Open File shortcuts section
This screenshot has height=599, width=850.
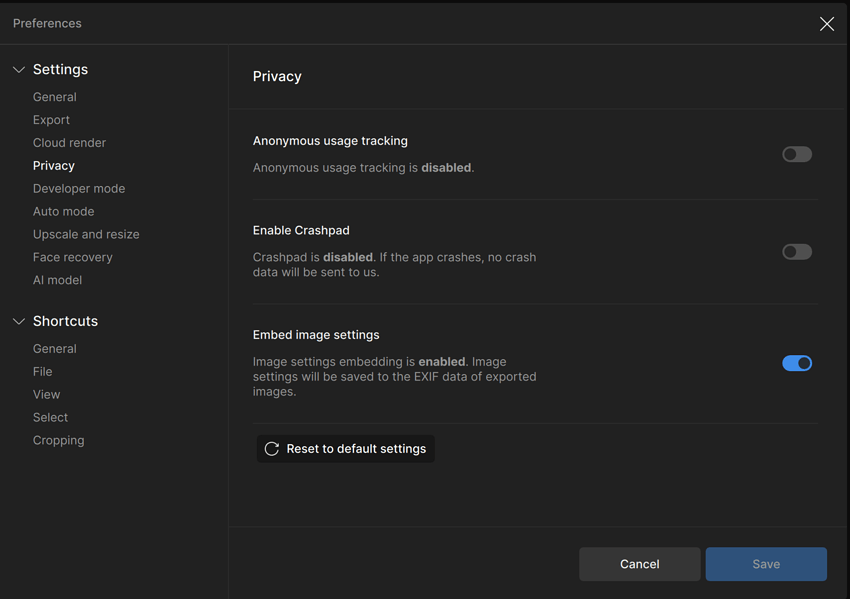[x=42, y=371]
